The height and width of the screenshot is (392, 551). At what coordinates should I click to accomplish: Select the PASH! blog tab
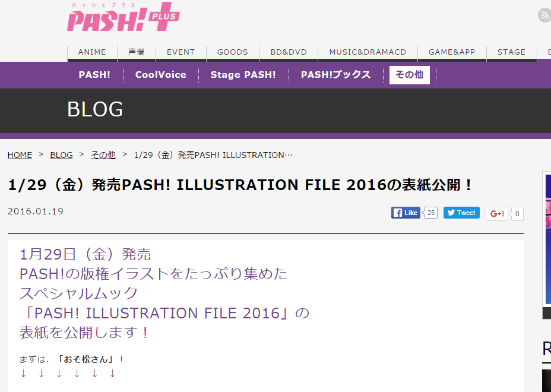94,75
